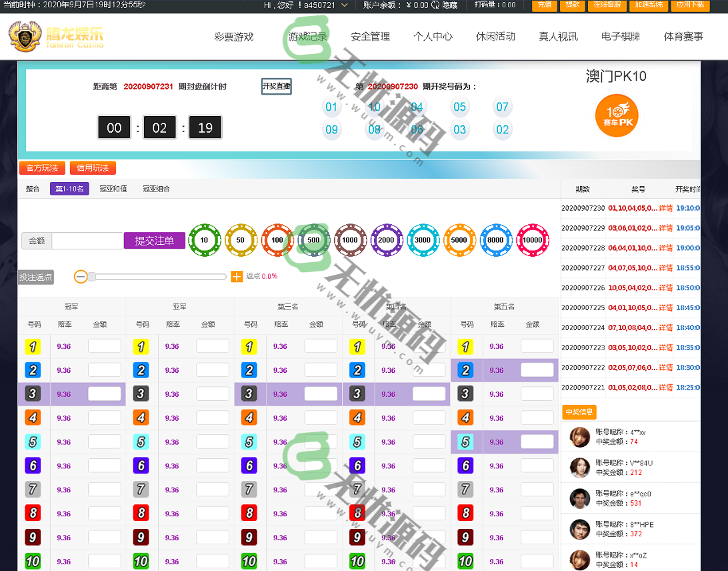Select the 500 betting chip
This screenshot has width=728, height=571.
coord(314,240)
